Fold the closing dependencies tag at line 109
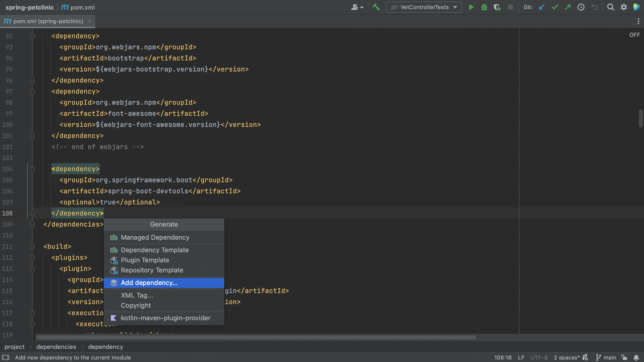This screenshot has width=644, height=362. pyautogui.click(x=32, y=224)
